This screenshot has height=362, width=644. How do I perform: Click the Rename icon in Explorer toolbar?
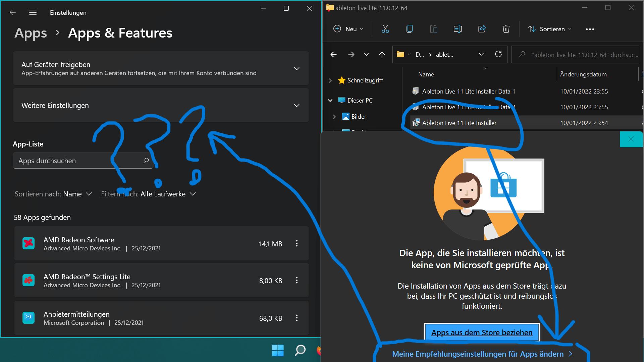tap(458, 29)
